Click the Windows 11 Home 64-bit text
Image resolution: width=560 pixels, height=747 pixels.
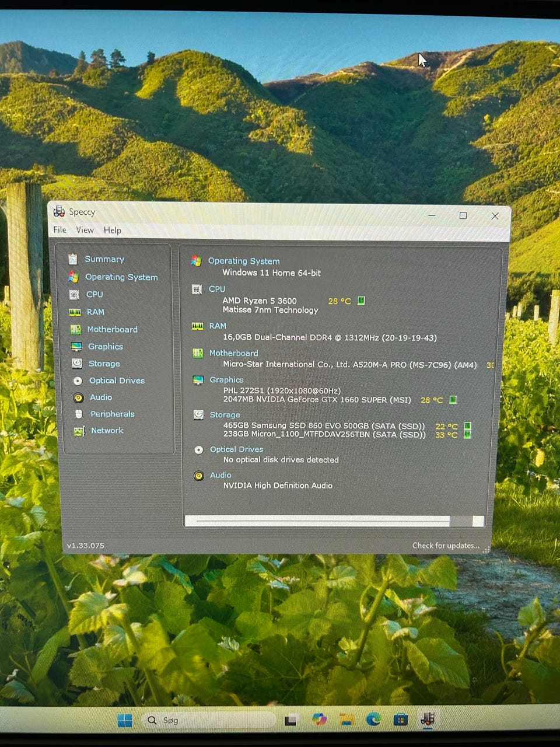pos(271,273)
